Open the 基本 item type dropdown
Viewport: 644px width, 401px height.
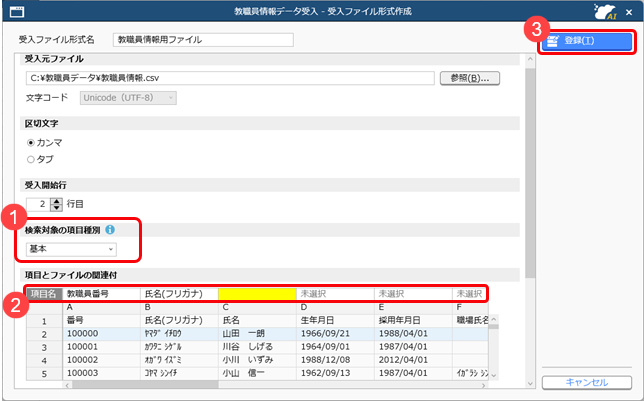(71, 249)
